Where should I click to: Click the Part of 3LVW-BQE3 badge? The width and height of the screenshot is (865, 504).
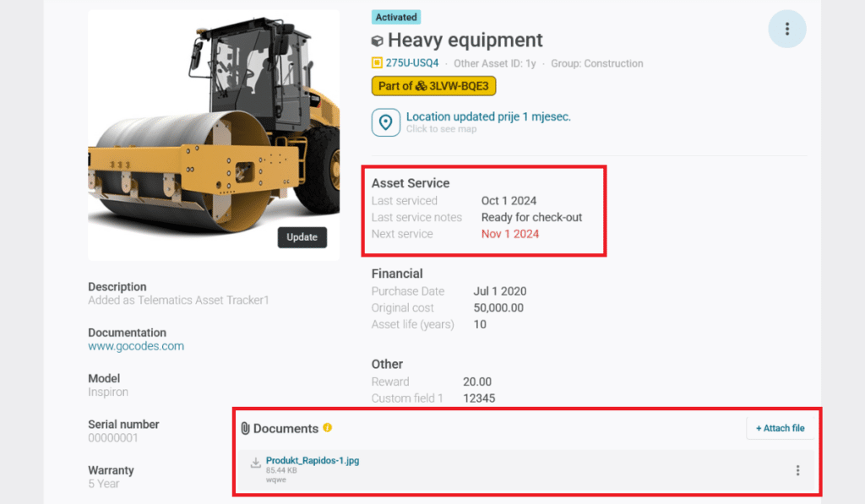[x=434, y=85]
